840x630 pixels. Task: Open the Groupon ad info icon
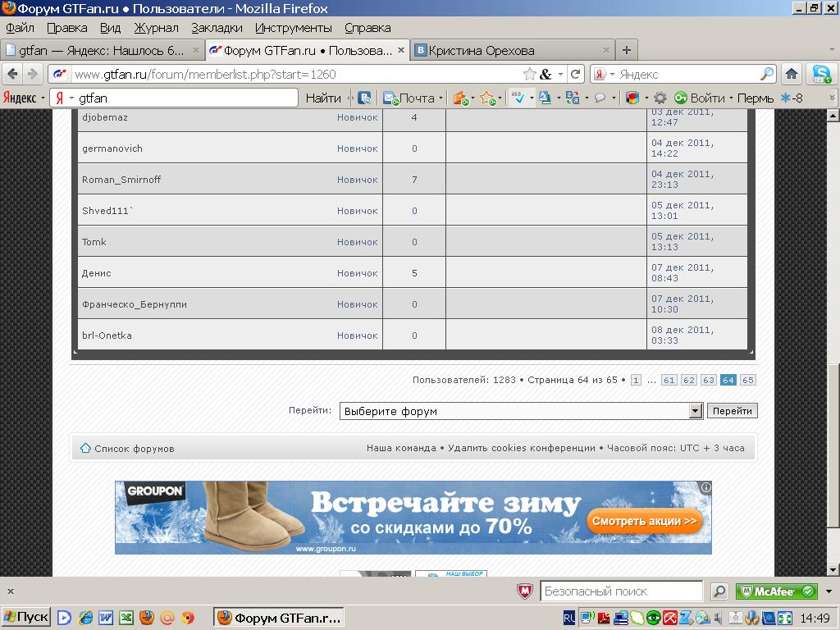[706, 487]
